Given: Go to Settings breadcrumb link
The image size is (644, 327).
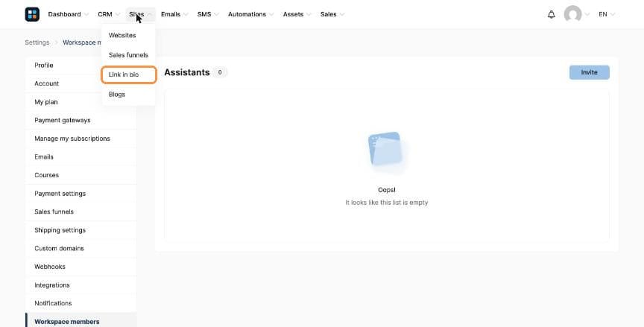Looking at the screenshot, I should click(x=37, y=42).
